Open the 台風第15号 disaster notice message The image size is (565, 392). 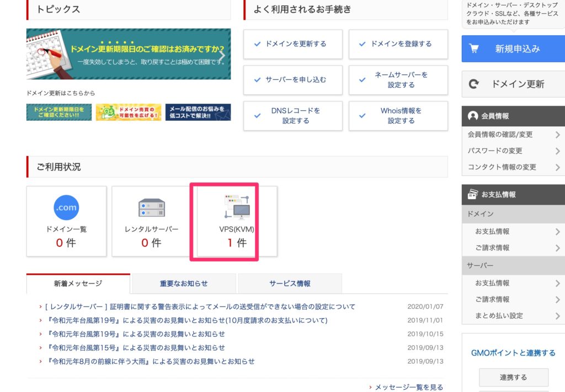[136, 348]
